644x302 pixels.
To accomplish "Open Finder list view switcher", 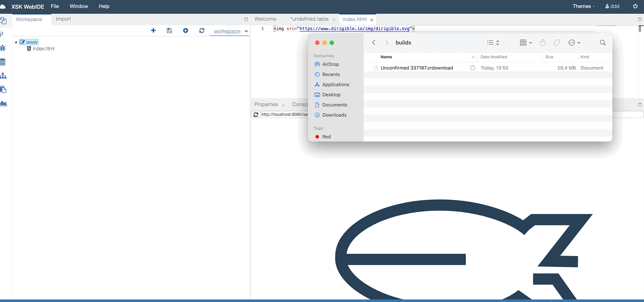I will (493, 43).
